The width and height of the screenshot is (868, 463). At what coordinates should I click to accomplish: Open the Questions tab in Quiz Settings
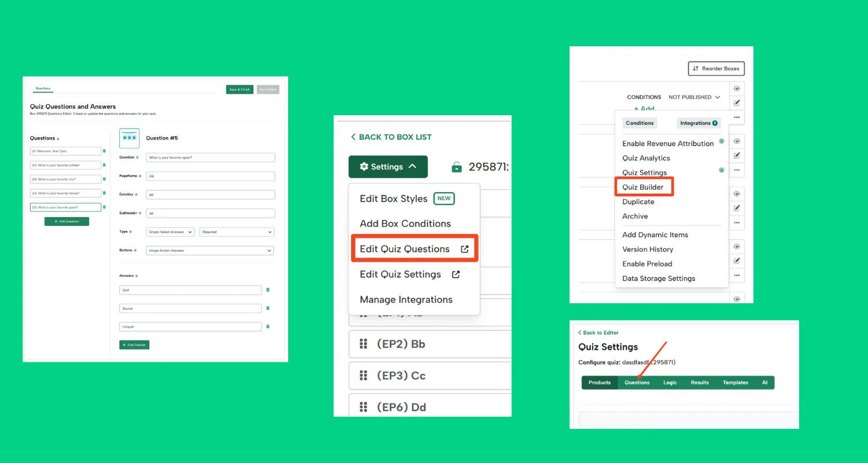coord(637,383)
